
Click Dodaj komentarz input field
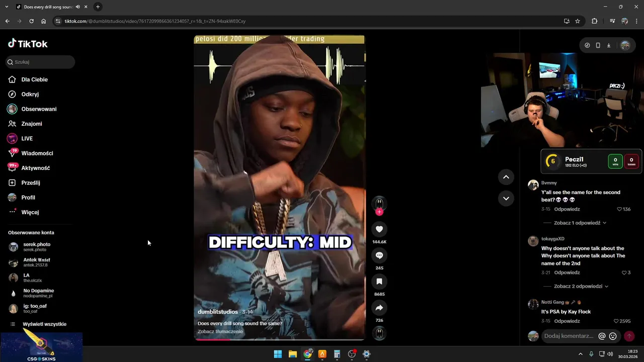[569, 336]
